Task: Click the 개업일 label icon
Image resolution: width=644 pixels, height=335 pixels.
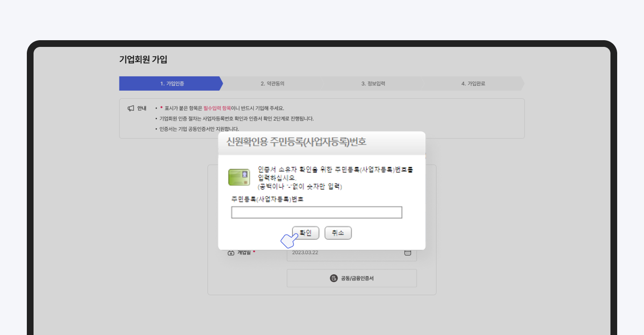Action: coord(231,252)
